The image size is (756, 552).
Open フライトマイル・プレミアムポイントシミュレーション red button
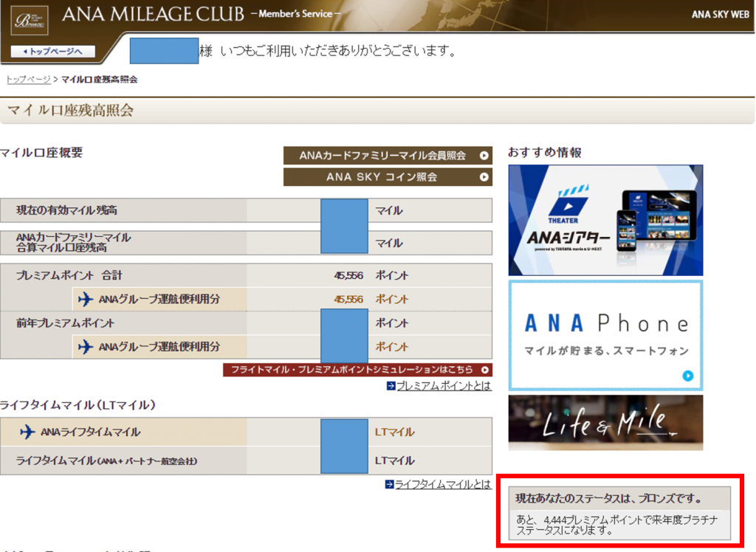point(357,370)
